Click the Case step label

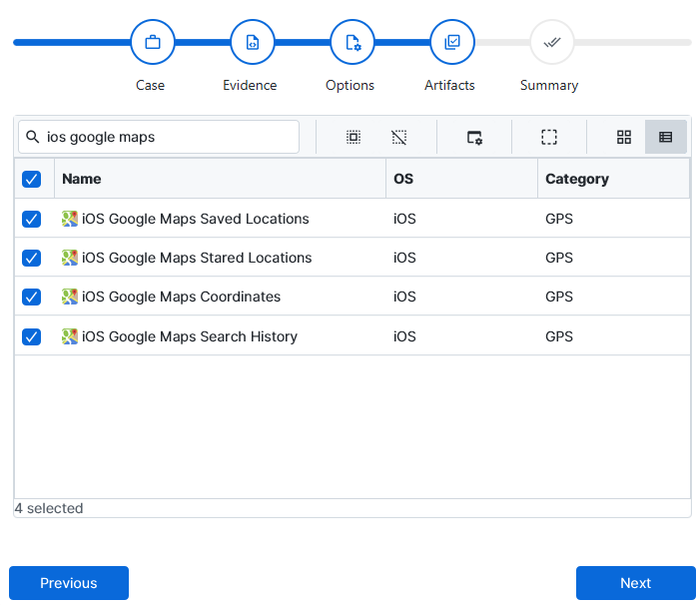pyautogui.click(x=151, y=85)
